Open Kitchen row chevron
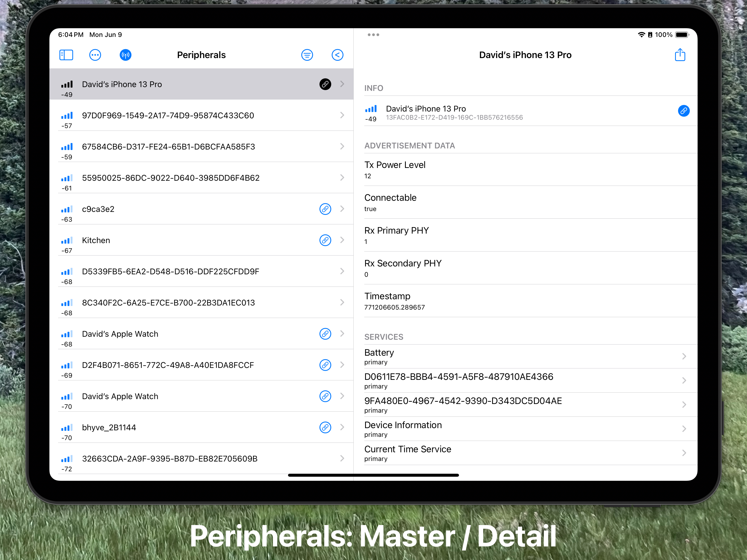The height and width of the screenshot is (560, 747). coord(343,240)
